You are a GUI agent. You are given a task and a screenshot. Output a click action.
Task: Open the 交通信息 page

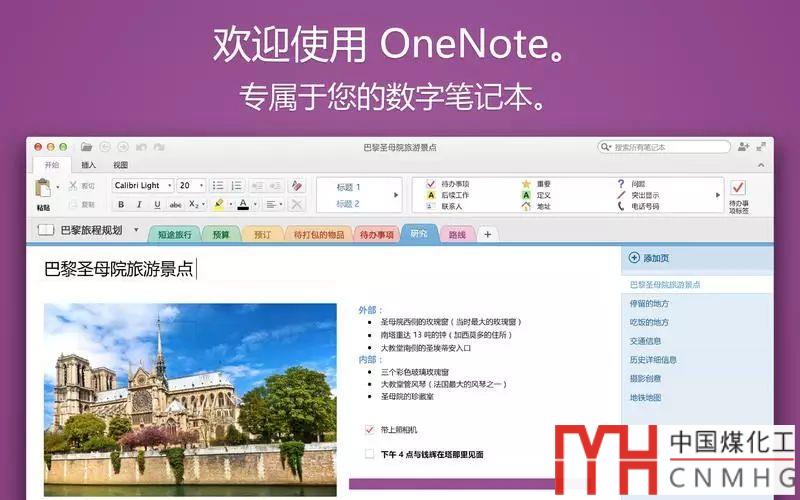pos(645,341)
